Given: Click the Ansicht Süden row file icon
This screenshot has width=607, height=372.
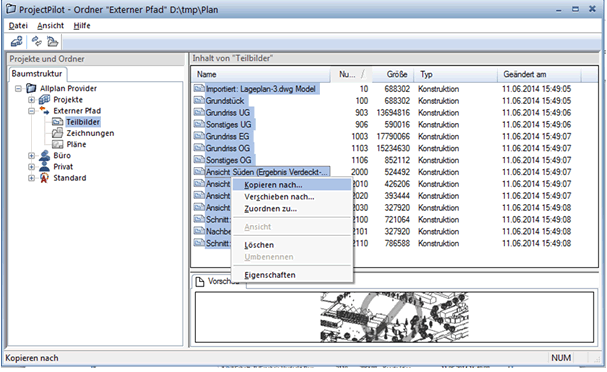Looking at the screenshot, I should [x=199, y=172].
